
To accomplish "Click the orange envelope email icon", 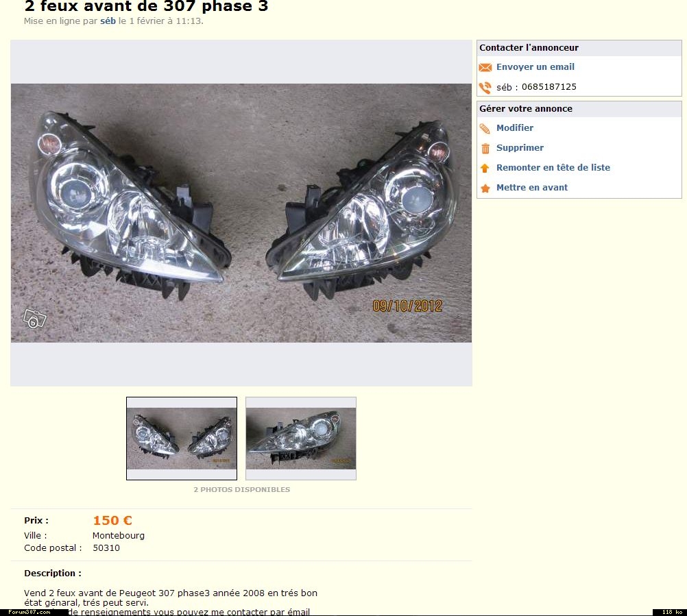I will point(485,67).
